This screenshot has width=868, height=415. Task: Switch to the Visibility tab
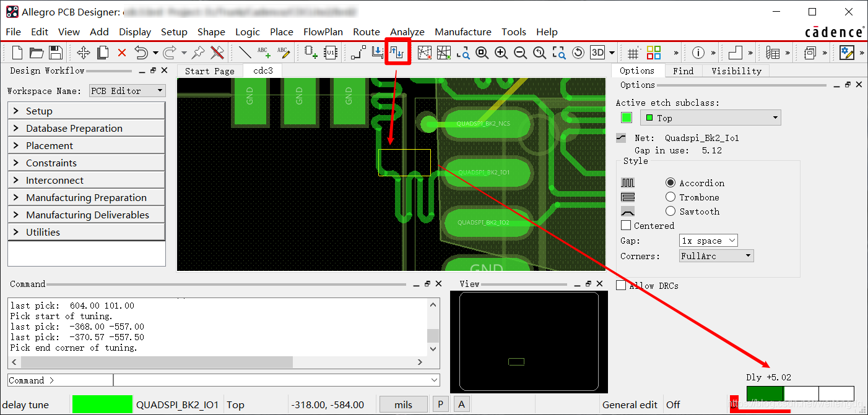[x=736, y=71]
